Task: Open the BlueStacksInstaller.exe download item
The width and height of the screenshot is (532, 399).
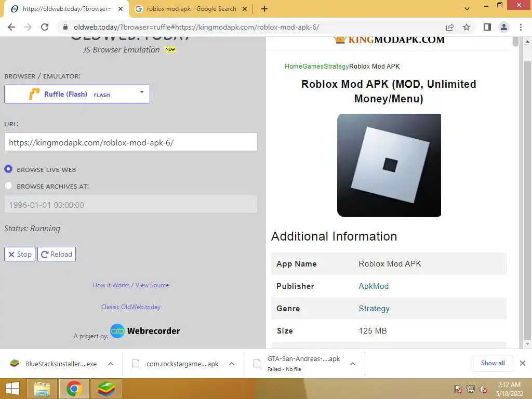Action: [54, 364]
